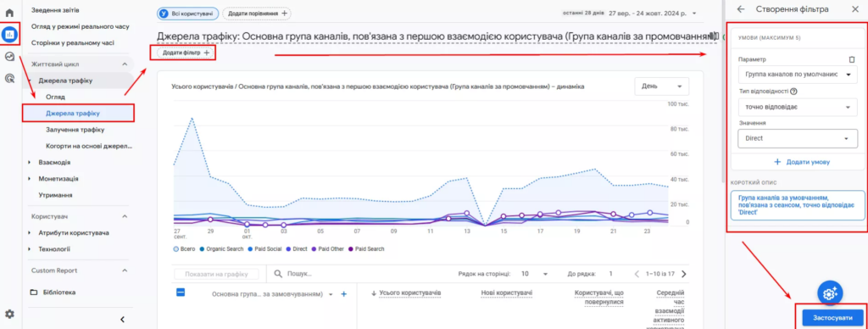Click the filter short description box

tap(797, 205)
